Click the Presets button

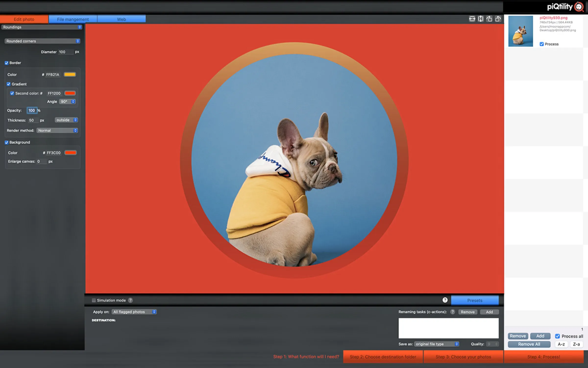475,300
